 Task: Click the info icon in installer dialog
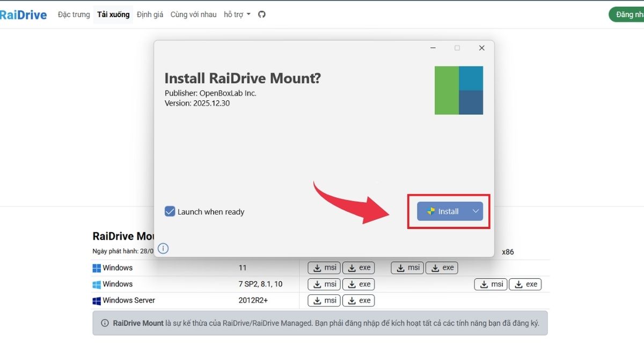point(164,248)
